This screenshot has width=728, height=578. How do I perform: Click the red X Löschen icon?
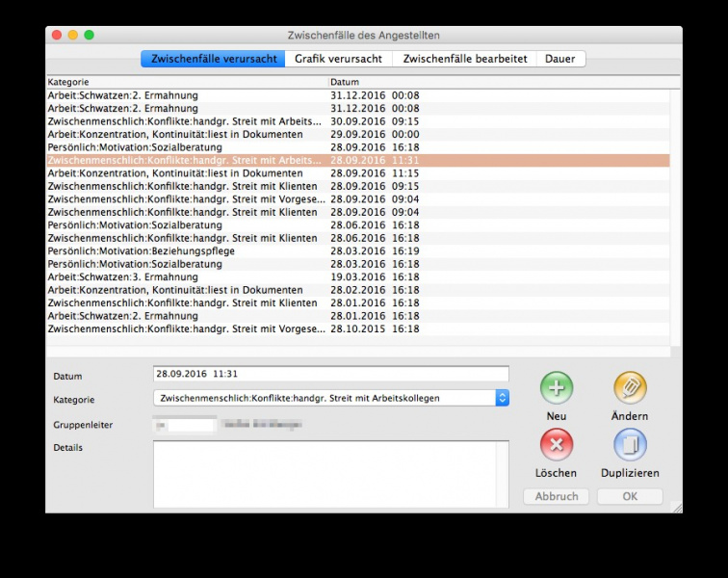[556, 445]
